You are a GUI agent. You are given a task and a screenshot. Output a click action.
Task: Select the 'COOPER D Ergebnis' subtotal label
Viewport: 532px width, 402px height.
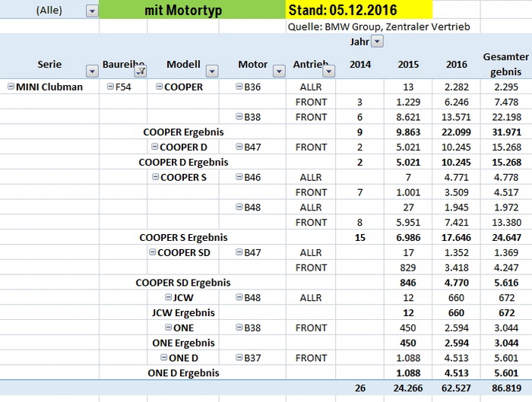(x=183, y=162)
